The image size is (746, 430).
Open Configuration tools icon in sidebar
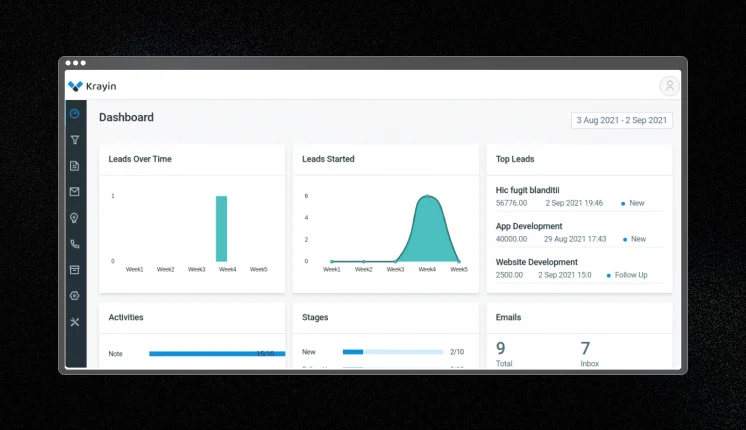(75, 322)
